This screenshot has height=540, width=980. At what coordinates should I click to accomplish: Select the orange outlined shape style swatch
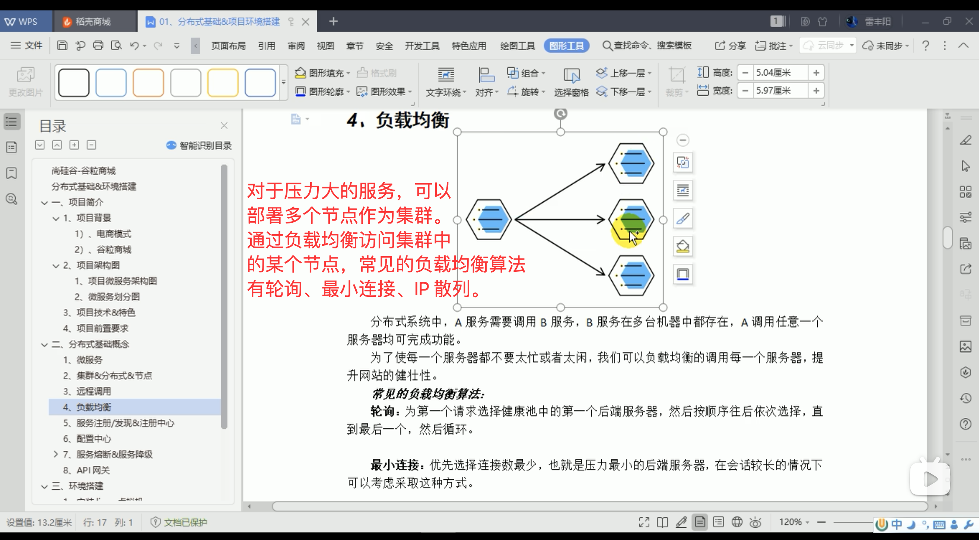(x=148, y=82)
